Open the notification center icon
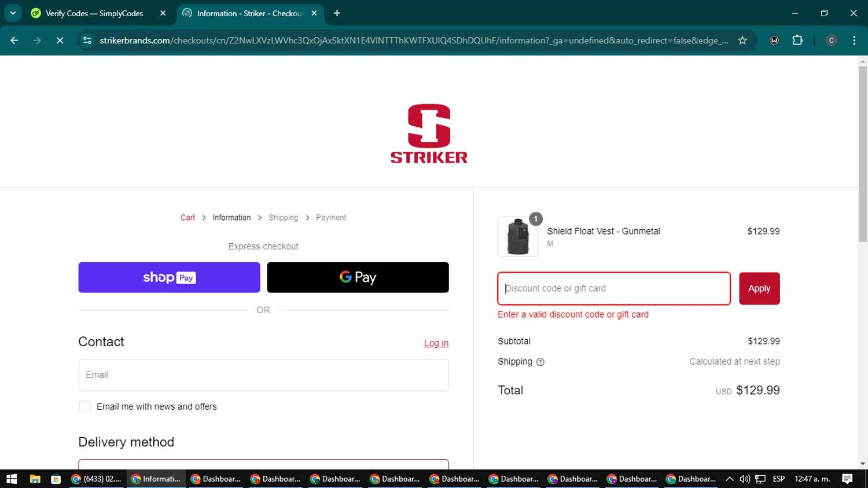 tap(847, 479)
